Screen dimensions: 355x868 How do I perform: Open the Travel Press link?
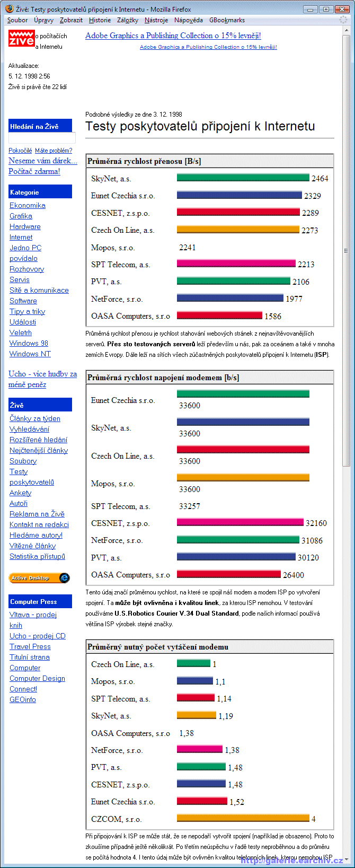tap(30, 646)
